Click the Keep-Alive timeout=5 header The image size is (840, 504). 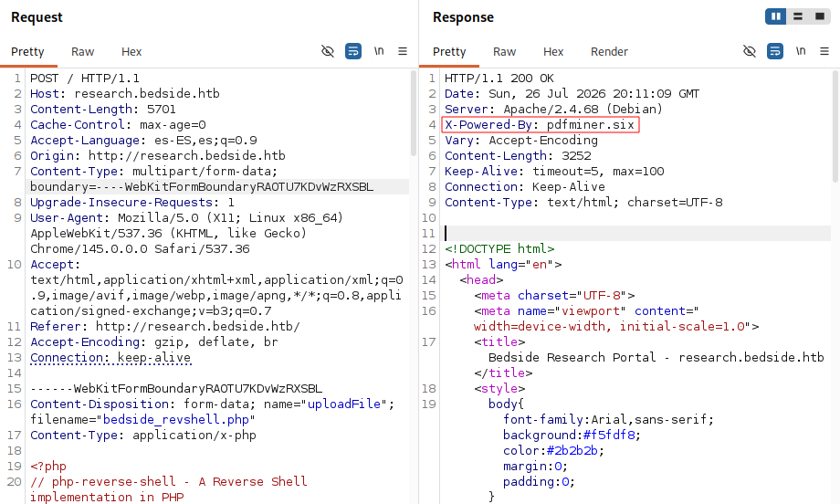[x=554, y=172]
